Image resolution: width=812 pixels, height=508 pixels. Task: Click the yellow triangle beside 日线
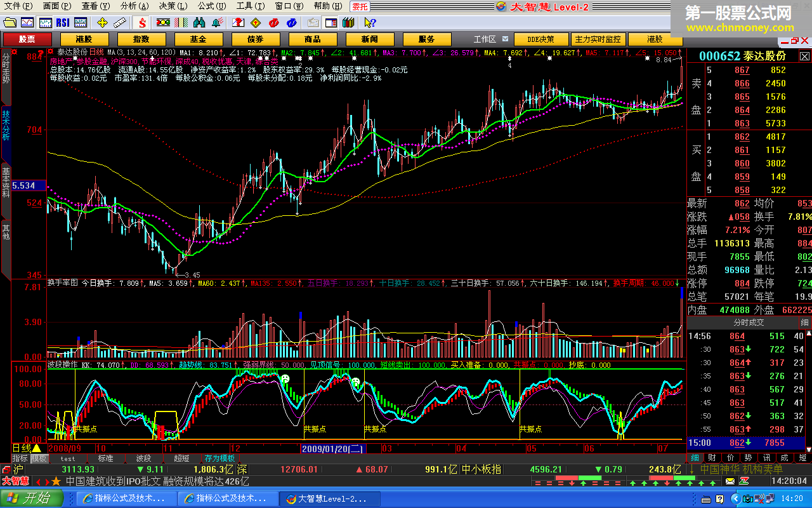37,448
